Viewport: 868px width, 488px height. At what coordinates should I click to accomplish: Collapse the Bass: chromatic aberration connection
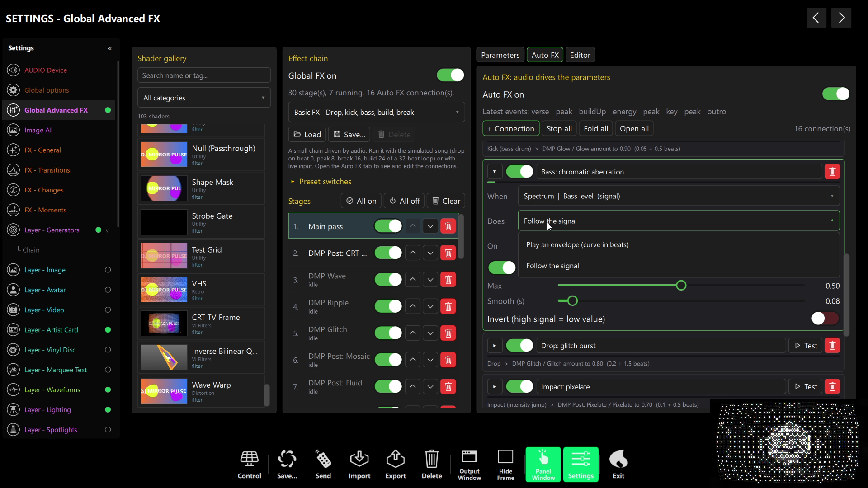click(x=495, y=172)
